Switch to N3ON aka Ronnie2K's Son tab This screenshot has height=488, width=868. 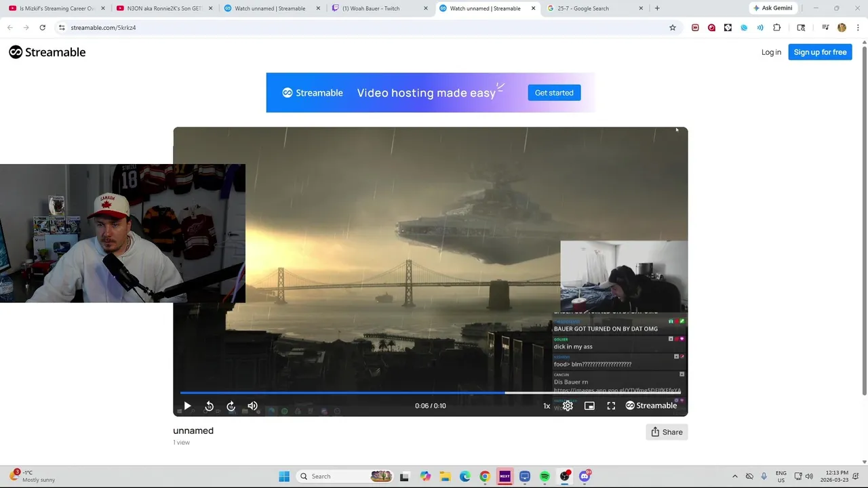[165, 8]
